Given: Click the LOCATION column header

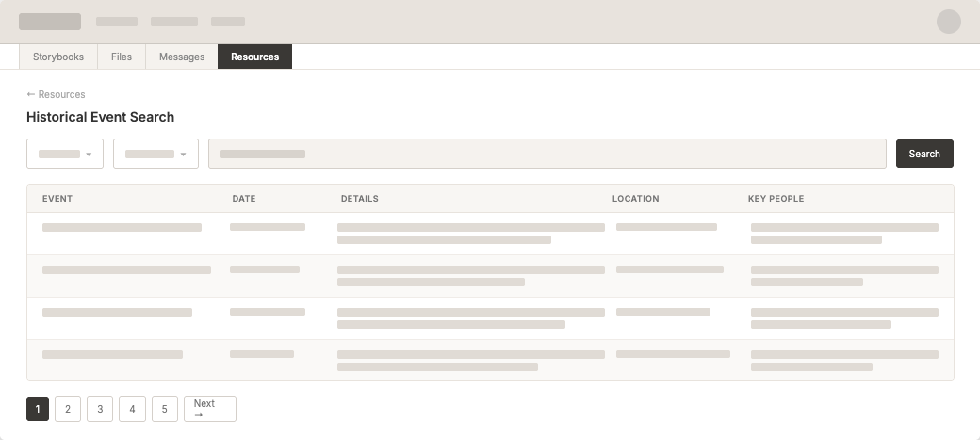Looking at the screenshot, I should 636,199.
